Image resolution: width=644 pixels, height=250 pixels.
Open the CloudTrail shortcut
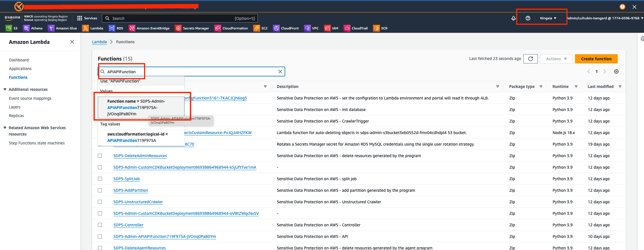coord(356,28)
